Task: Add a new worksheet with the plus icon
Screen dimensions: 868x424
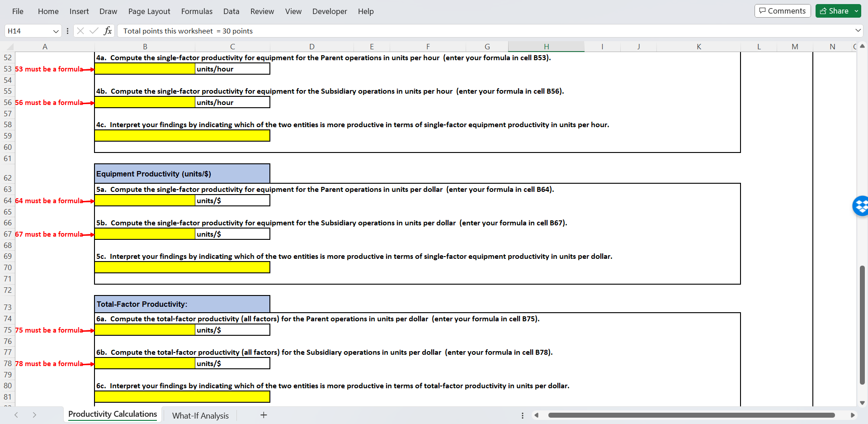Action: coord(264,415)
